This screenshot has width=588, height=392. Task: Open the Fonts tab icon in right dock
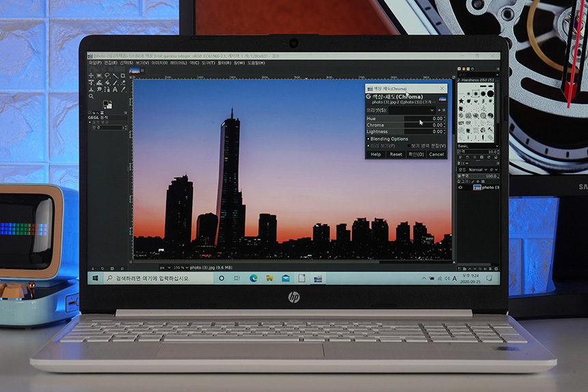coord(468,68)
